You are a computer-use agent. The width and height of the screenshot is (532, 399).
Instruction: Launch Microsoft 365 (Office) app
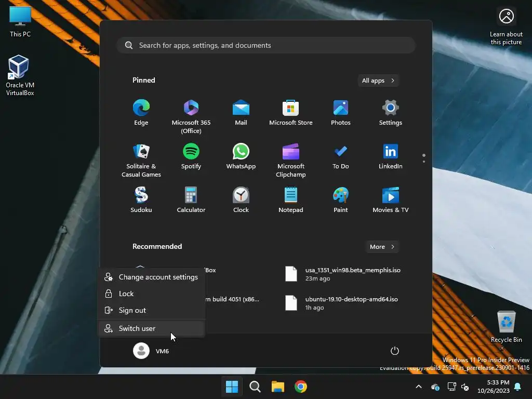pos(191,117)
